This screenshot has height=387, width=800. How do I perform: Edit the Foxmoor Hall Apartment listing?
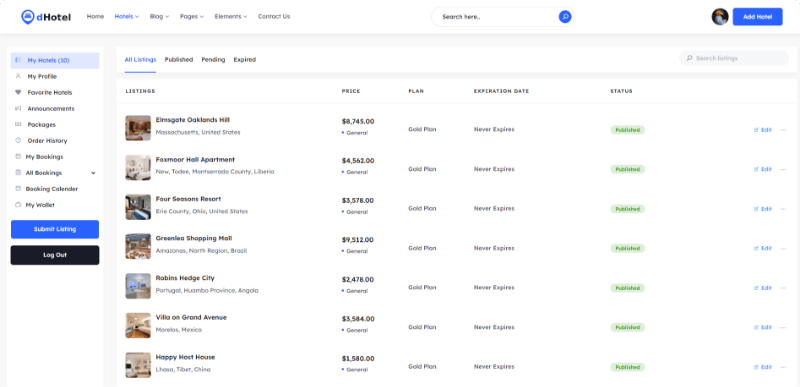pos(763,169)
